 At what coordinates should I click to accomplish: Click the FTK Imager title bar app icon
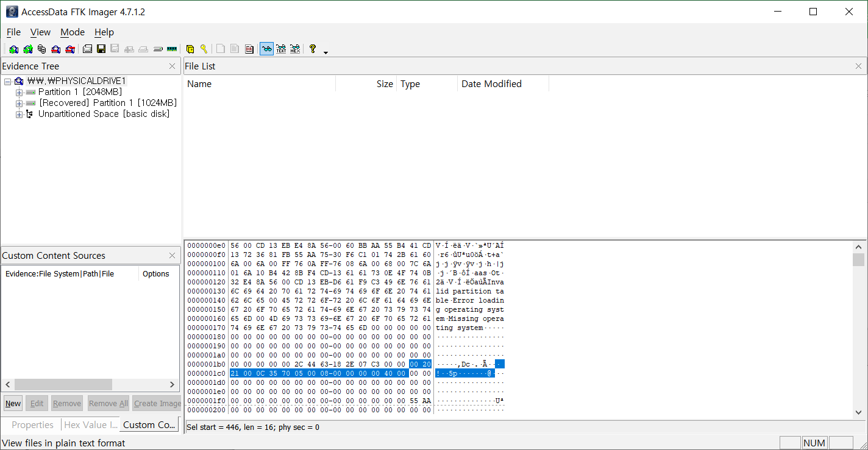[x=12, y=12]
